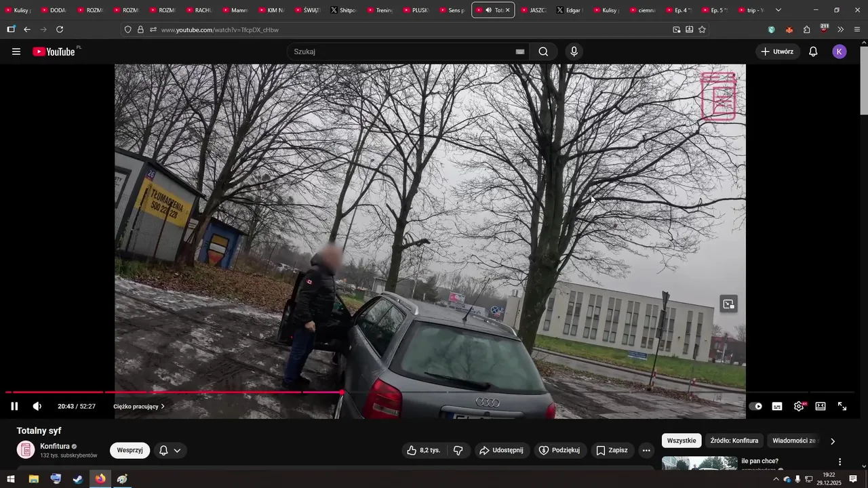Open the Konfitura channel name link
The width and height of the screenshot is (868, 488).
[x=55, y=446]
